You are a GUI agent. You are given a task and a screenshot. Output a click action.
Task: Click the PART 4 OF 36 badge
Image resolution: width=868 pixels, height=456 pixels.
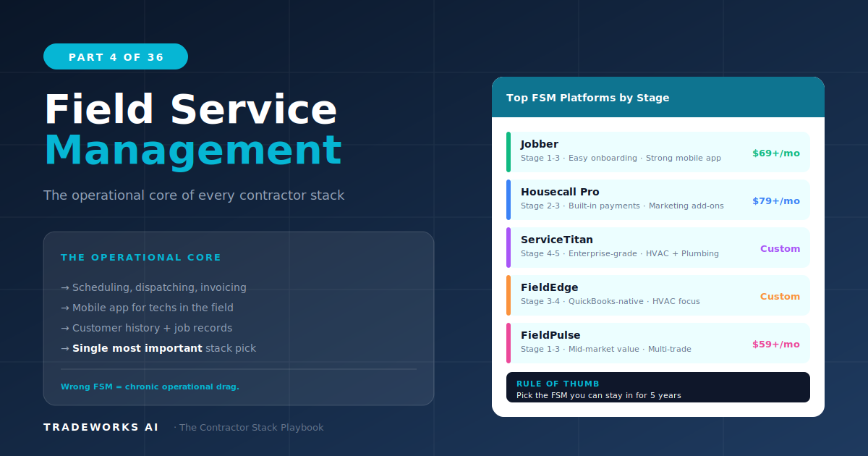[x=116, y=56]
